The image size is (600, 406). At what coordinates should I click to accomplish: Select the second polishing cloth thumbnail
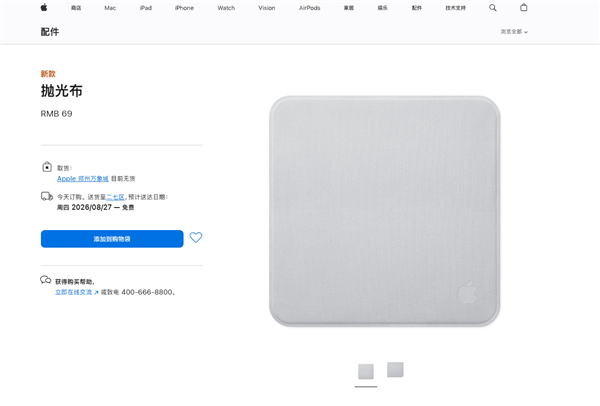point(395,370)
